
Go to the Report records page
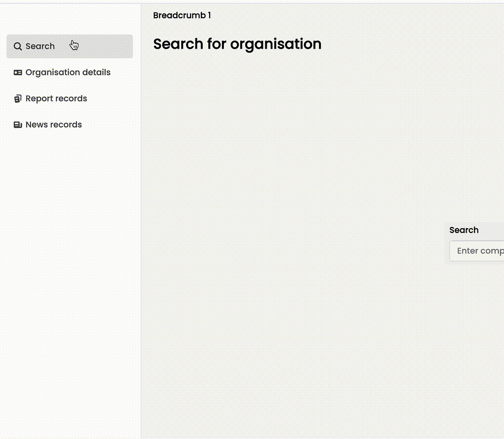[56, 98]
